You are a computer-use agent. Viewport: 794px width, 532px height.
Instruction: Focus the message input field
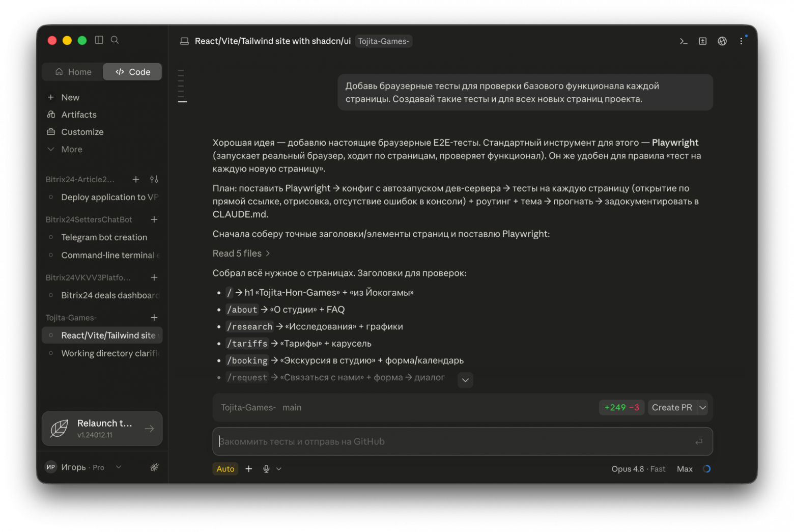463,441
